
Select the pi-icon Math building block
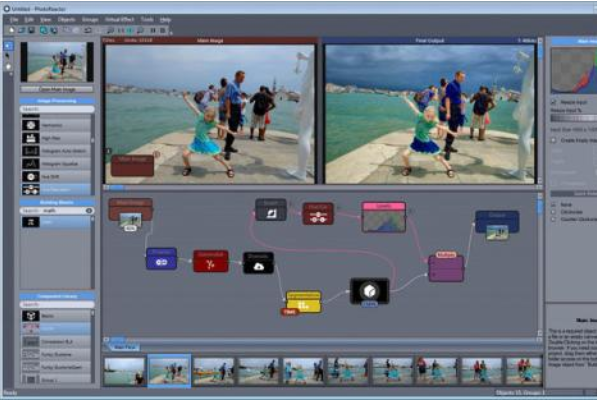pos(30,222)
